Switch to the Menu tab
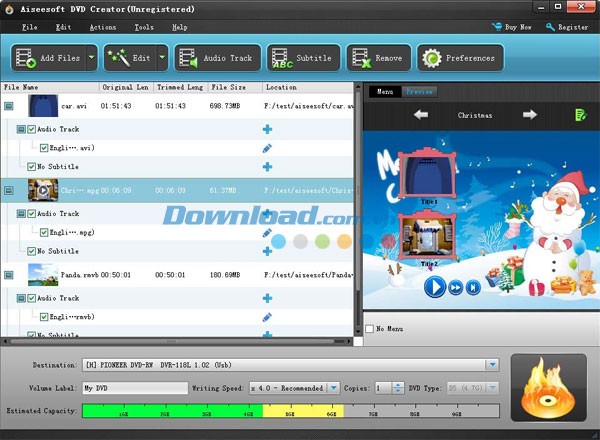The height and width of the screenshot is (440, 600). 385,91
